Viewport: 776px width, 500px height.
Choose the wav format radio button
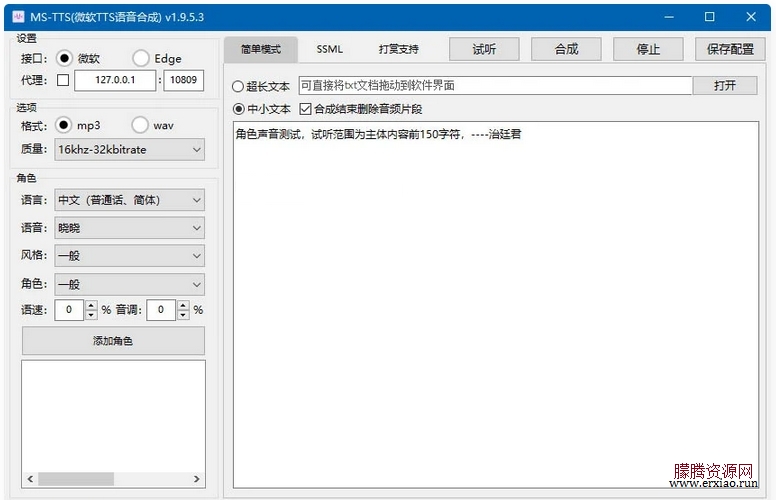pyautogui.click(x=140, y=125)
